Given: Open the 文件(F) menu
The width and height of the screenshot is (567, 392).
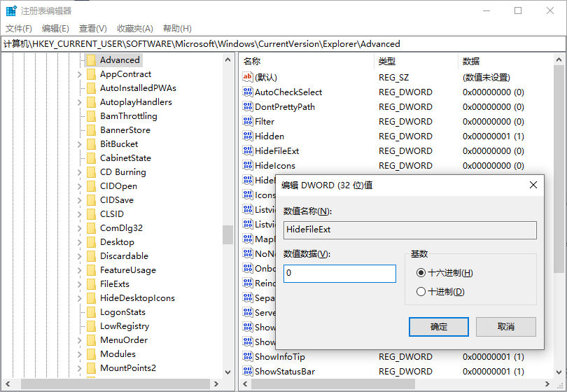Looking at the screenshot, I should click(19, 29).
